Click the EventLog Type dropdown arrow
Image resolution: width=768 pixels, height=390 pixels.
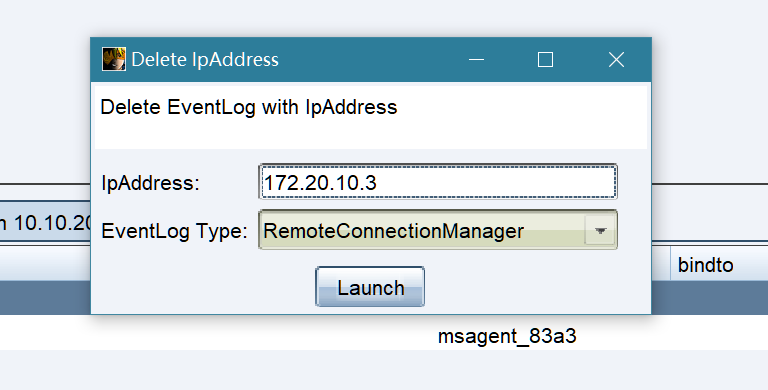pos(600,230)
